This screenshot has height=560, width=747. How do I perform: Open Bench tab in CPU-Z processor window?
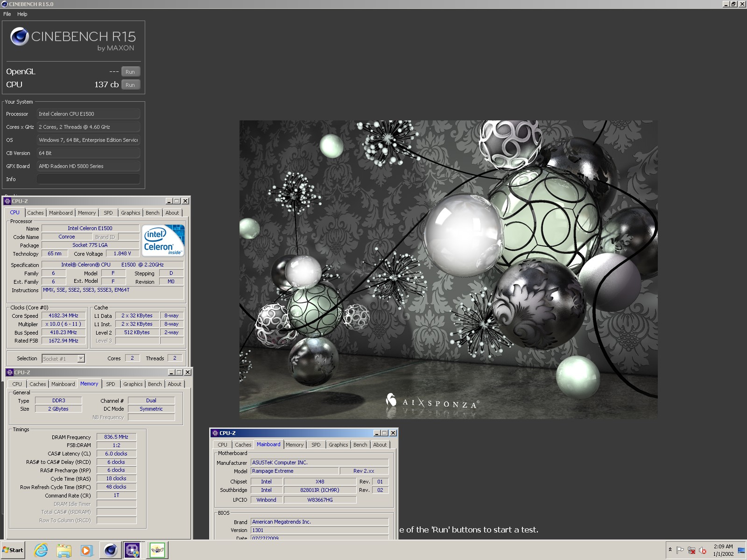[x=153, y=213]
